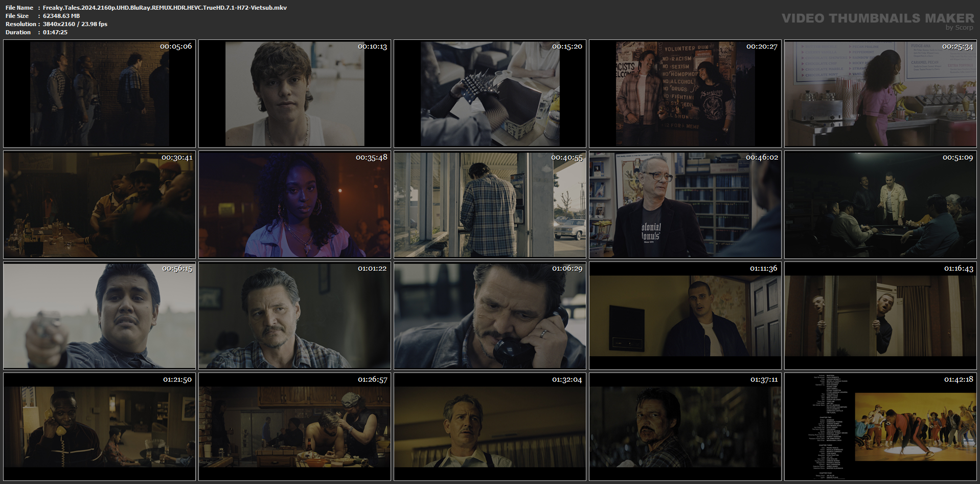Viewport: 980px width, 484px height.
Task: Select the thumbnail at 00:20:27
Action: [686, 94]
